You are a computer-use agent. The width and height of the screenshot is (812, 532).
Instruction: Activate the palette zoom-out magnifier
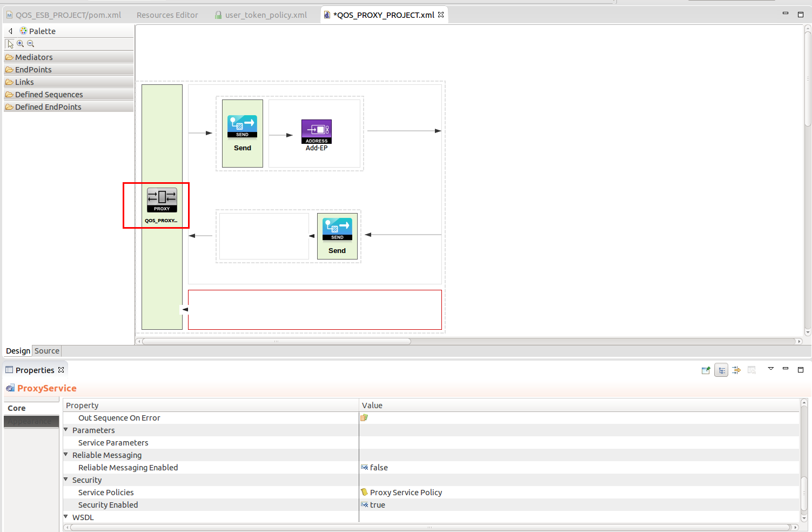30,43
